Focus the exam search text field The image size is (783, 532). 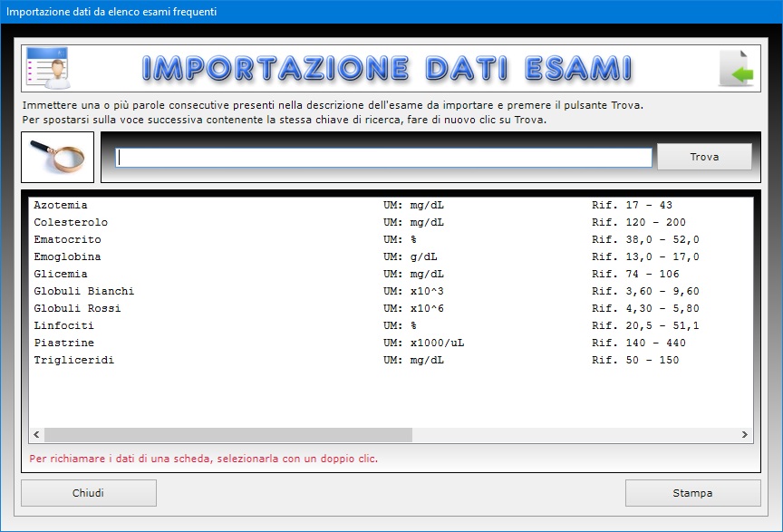(383, 158)
